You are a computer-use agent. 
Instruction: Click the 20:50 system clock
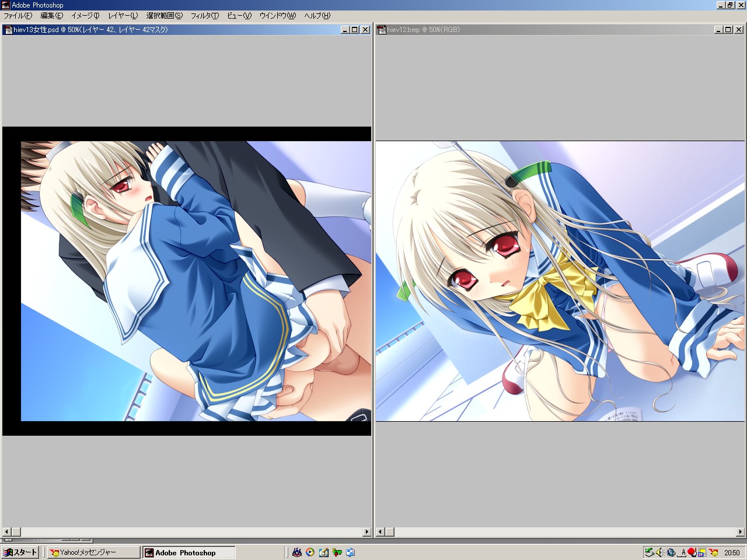(x=732, y=552)
